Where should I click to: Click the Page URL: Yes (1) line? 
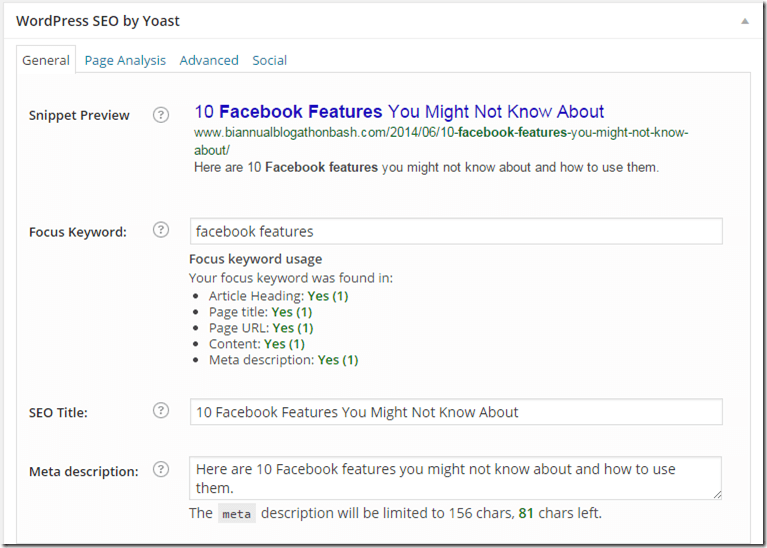coord(261,328)
